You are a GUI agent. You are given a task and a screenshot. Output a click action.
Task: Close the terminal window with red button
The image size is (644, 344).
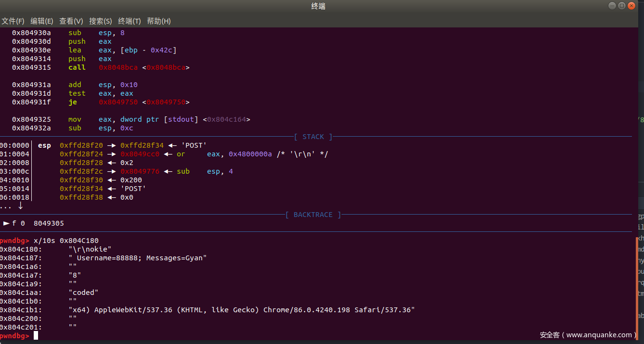631,6
